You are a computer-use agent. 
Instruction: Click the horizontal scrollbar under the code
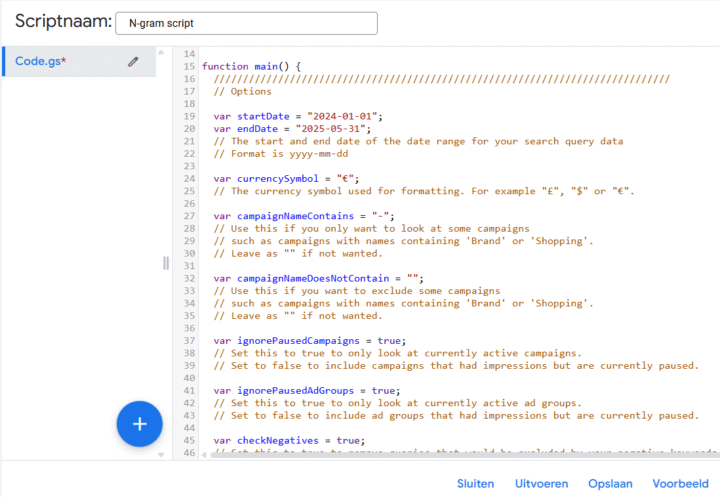465,455
